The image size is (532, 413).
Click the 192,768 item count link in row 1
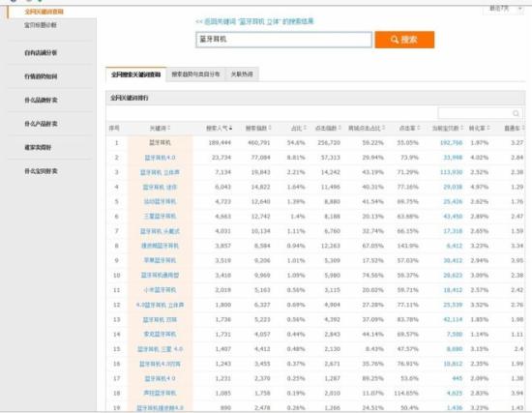[x=451, y=143]
